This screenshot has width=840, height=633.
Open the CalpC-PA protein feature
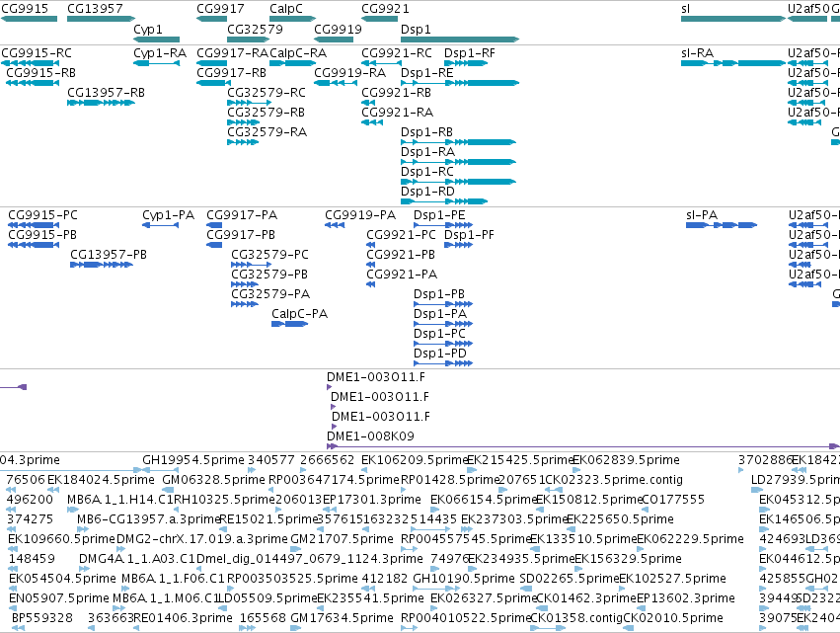(x=289, y=324)
